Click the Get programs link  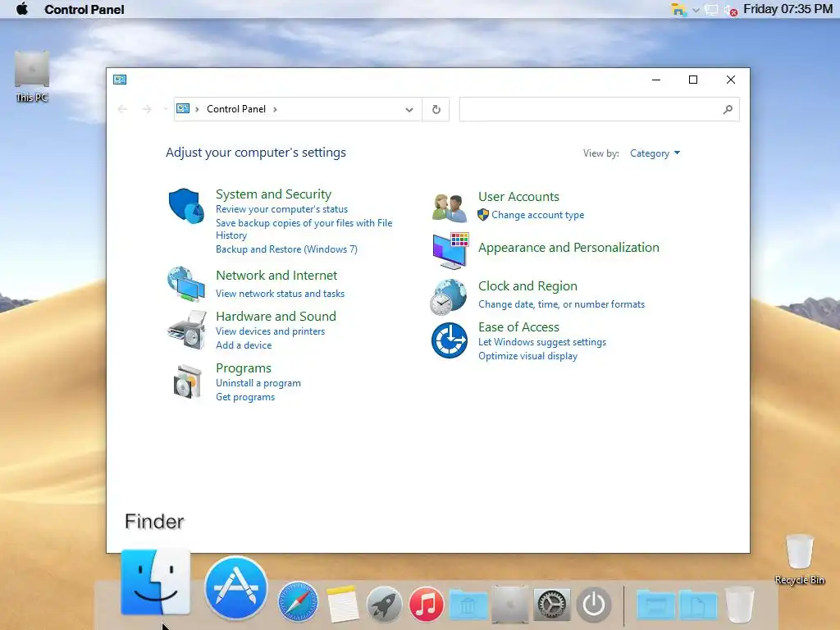pyautogui.click(x=245, y=397)
